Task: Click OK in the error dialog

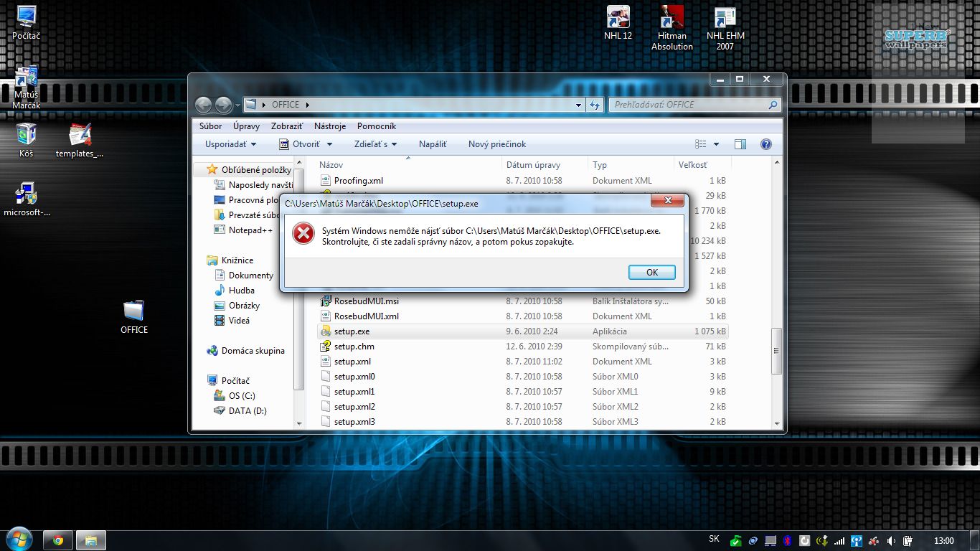Action: click(652, 272)
